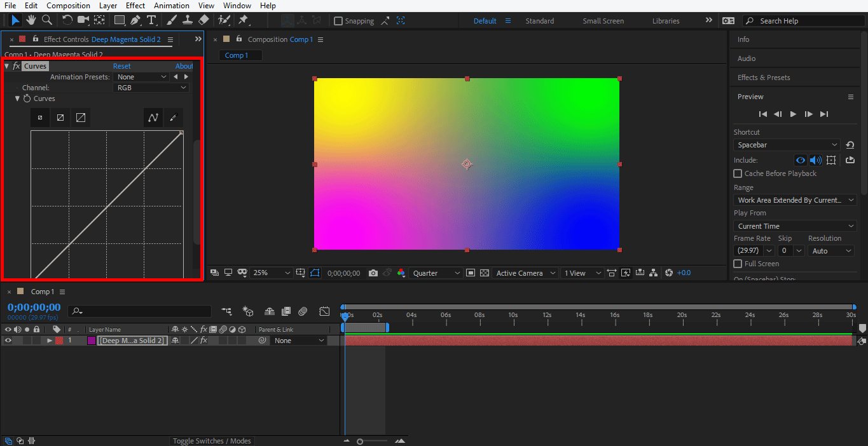The image size is (868, 446).
Task: Check Cache Before Playback option
Action: point(738,173)
